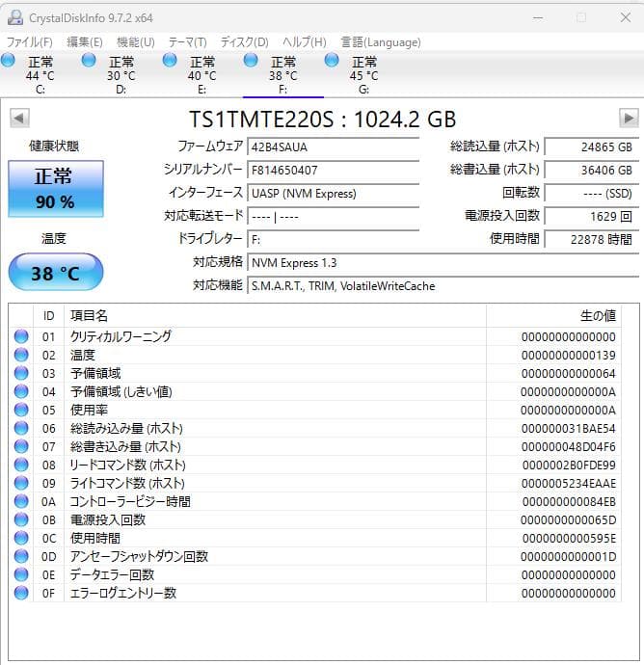Select drive G: status tab

pyautogui.click(x=364, y=74)
